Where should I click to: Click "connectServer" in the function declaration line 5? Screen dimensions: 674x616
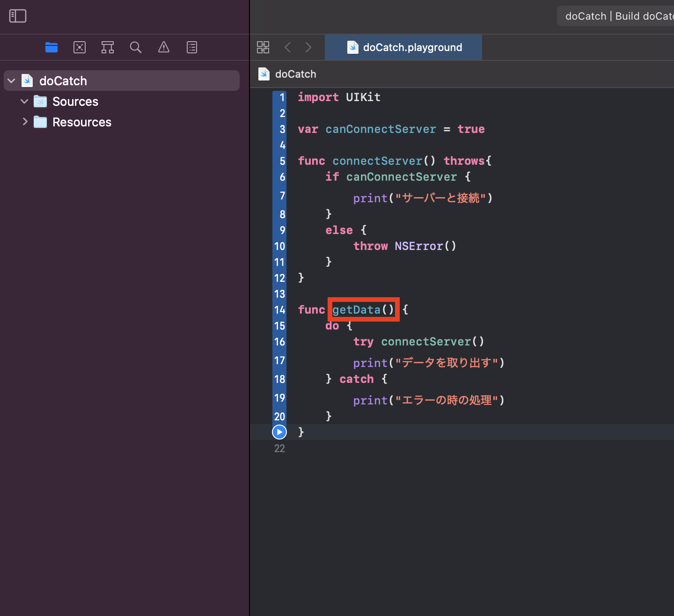[x=377, y=161]
